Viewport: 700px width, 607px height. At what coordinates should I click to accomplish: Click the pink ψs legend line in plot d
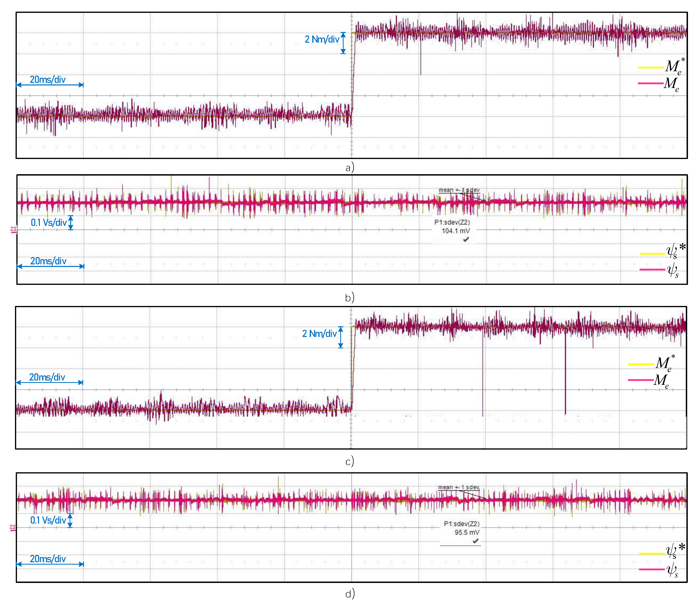click(652, 569)
